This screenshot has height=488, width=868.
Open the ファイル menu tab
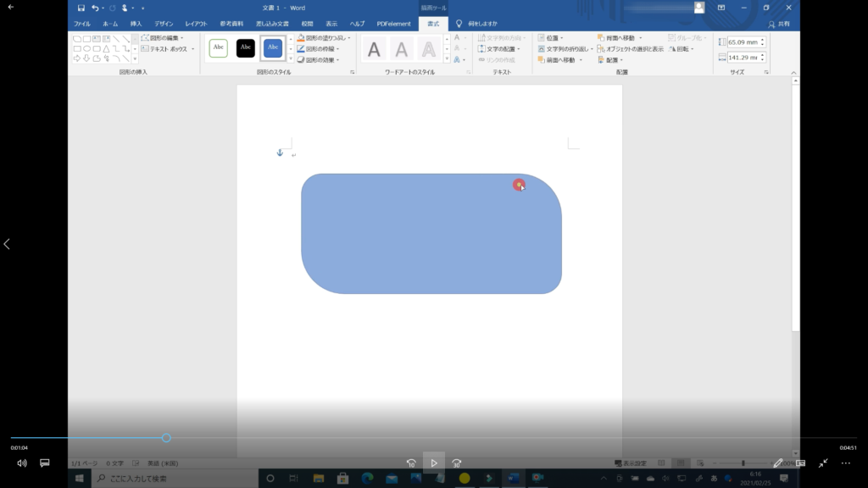pos(82,24)
